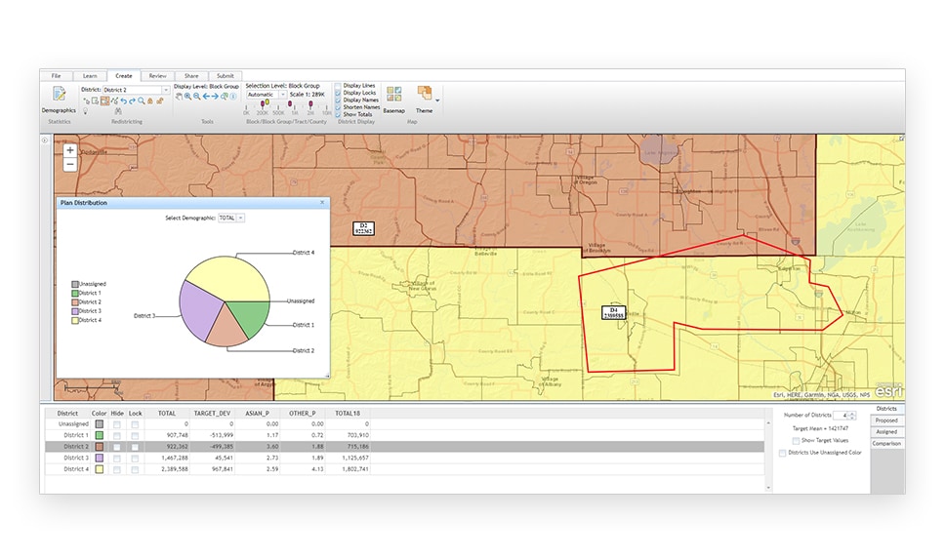Toggle Display Lines checkbox
This screenshot has height=560, width=945.
tap(338, 86)
